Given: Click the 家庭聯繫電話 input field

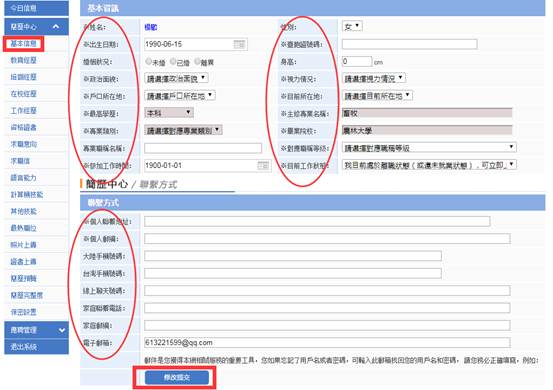Looking at the screenshot, I should (327, 307).
